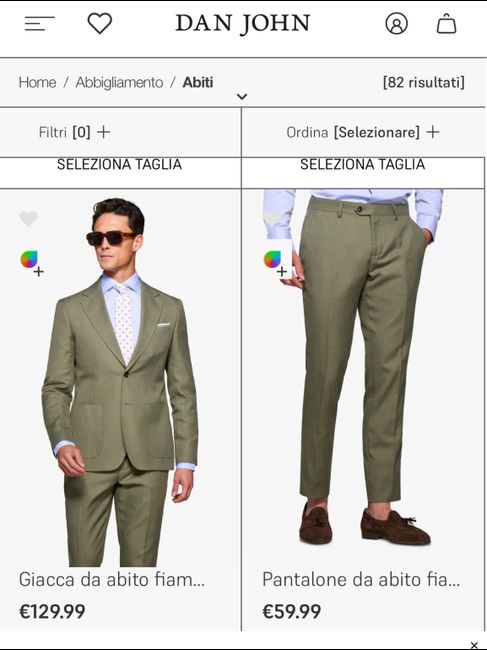Open the shopping bag icon
Viewport: 487px width, 650px height.
pos(446,23)
